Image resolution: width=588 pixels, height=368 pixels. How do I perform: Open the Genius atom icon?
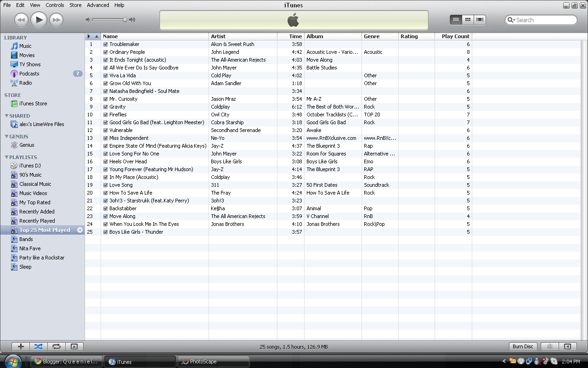point(14,145)
